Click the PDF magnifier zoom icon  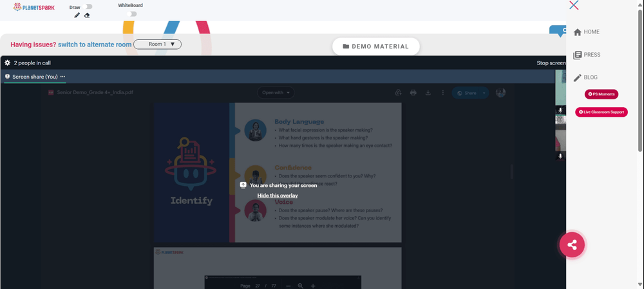click(x=301, y=286)
